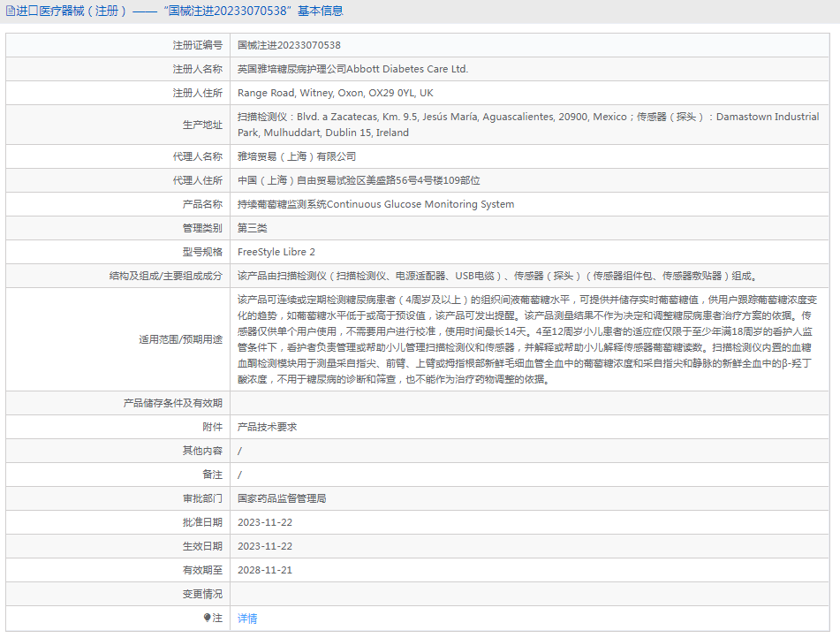Click the 附件 label
Viewport: 840px width, 638px height.
click(212, 427)
